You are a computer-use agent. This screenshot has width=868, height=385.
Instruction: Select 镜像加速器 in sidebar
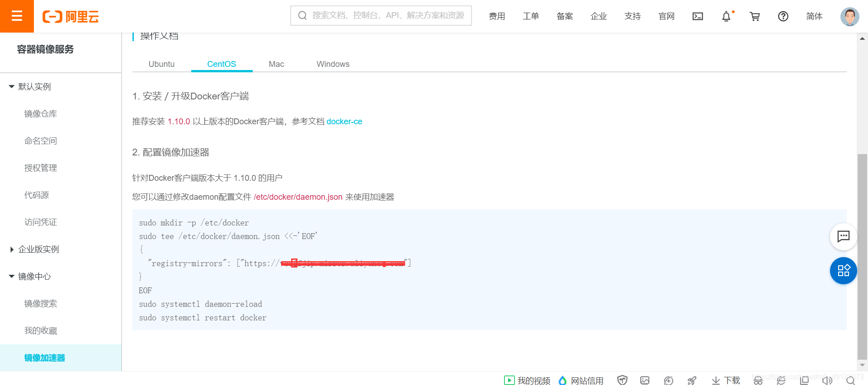tap(61, 358)
